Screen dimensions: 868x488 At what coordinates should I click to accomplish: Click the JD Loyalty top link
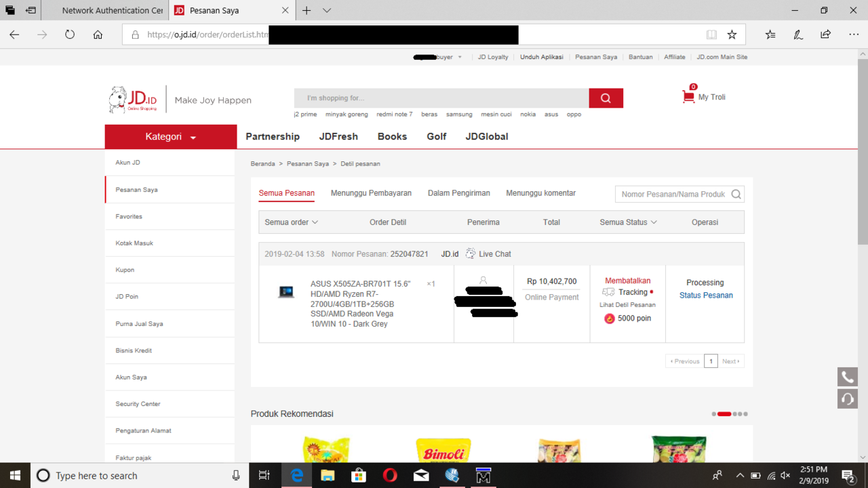click(493, 57)
